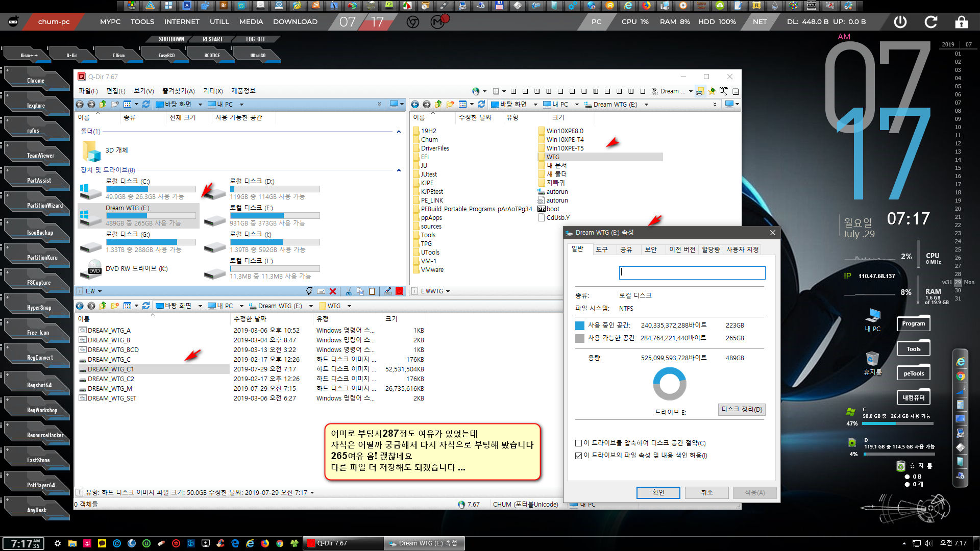Click 로컬 디스크 (C:) usage bar

coord(151,189)
